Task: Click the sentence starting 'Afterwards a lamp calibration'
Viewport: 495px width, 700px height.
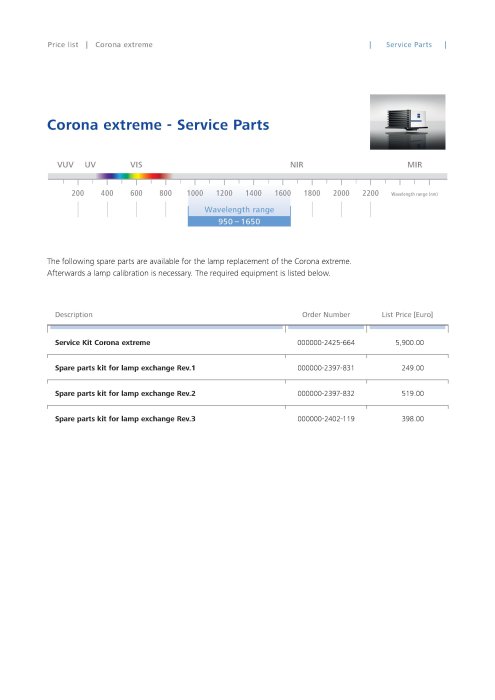Action: (x=188, y=273)
